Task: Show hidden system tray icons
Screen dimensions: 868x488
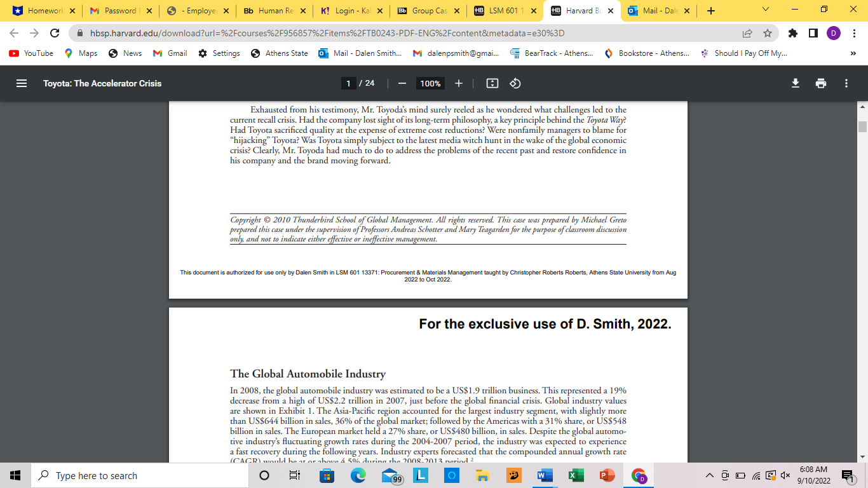Action: tap(710, 475)
